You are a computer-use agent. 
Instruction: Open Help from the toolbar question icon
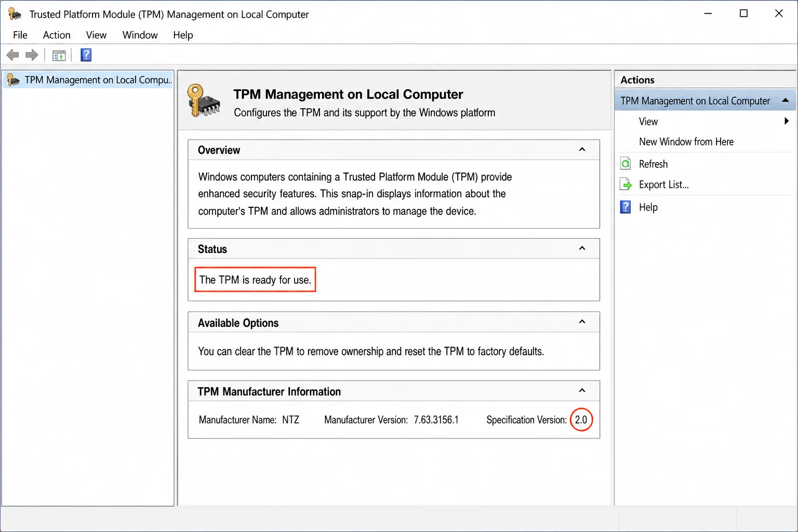coord(86,55)
